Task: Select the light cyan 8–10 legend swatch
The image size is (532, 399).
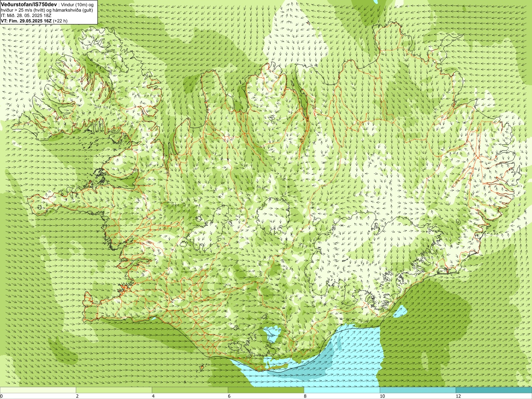Action: click(x=342, y=390)
